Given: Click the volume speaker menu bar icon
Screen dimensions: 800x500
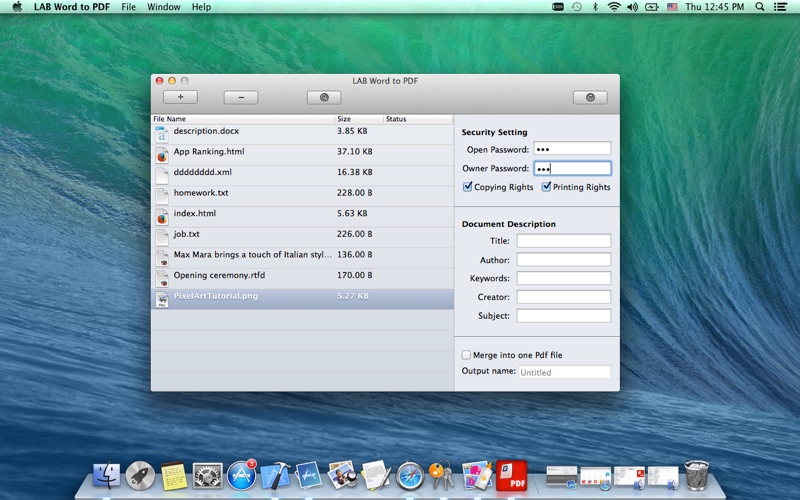Looking at the screenshot, I should point(633,7).
